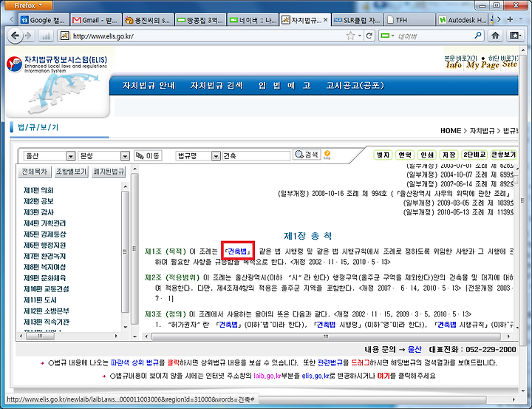Viewport: 532px width, 409px height.
Task: Select 제10편 교통건설 in the tree
Action: click(46, 289)
